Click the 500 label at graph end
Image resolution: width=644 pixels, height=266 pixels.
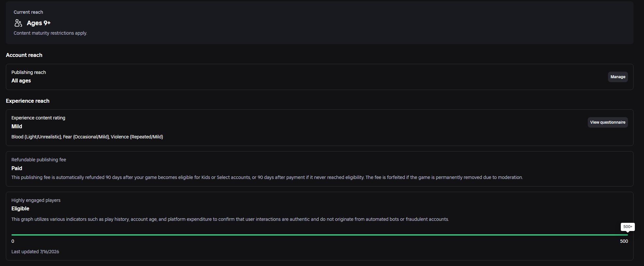pos(624,241)
